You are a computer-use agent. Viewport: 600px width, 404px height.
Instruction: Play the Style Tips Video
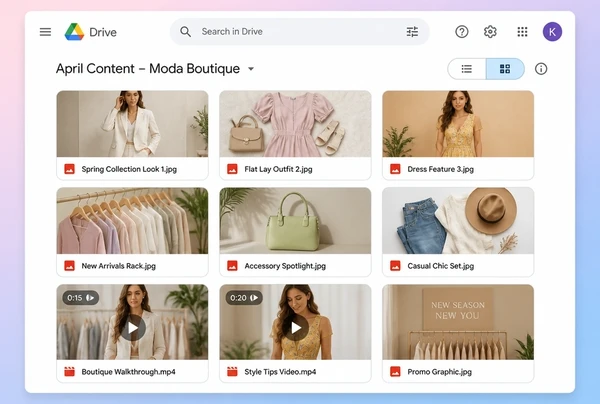tap(295, 327)
